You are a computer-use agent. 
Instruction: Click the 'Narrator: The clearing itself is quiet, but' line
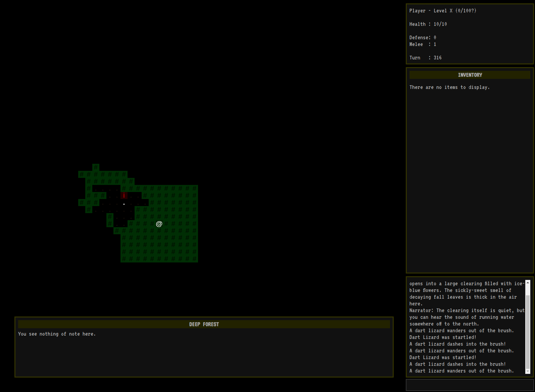tap(467, 310)
